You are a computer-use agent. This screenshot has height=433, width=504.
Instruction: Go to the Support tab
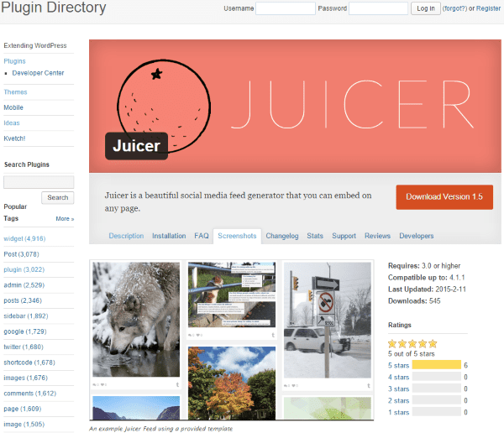(344, 236)
